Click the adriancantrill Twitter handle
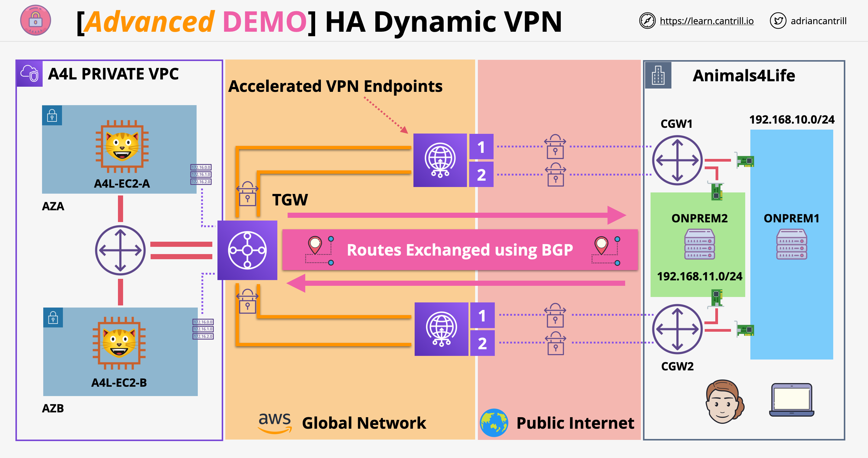The image size is (868, 458). (x=818, y=21)
